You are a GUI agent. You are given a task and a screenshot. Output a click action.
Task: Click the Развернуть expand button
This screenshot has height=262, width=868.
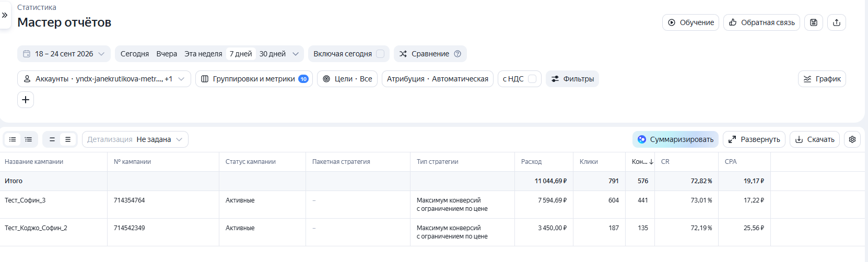[x=754, y=139]
